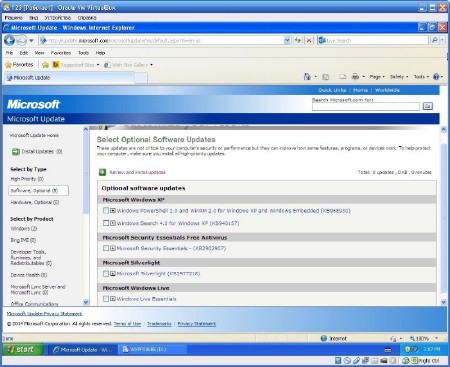Select the VirtualBox shared folders status icon

[375, 361]
